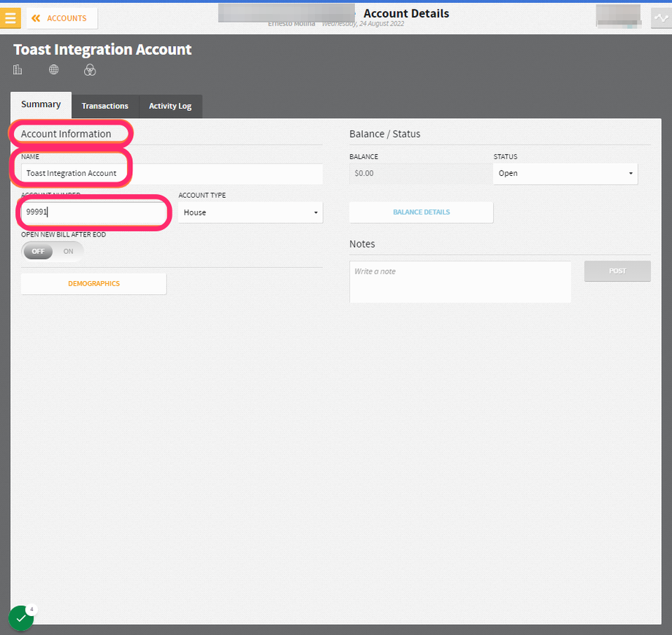Open the orange hamburger menu
The height and width of the screenshot is (635, 672).
pos(10,18)
